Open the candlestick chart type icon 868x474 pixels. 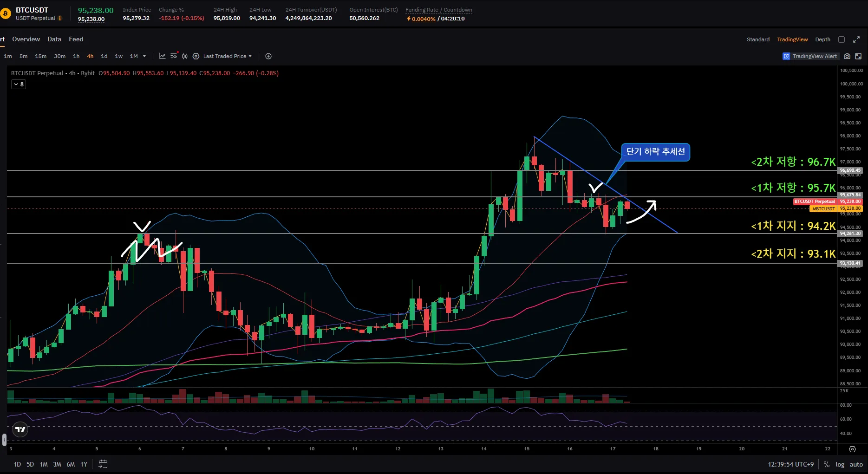[x=185, y=56]
